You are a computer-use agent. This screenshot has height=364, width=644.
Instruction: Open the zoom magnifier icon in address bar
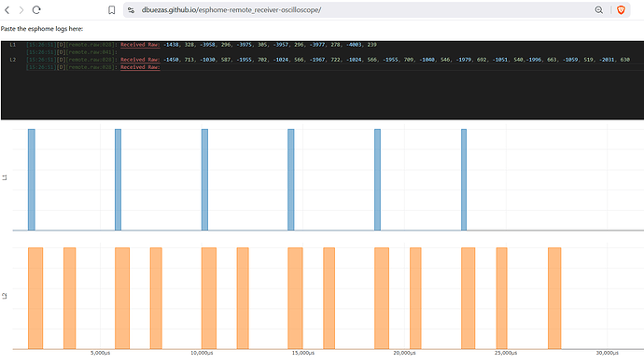point(599,10)
